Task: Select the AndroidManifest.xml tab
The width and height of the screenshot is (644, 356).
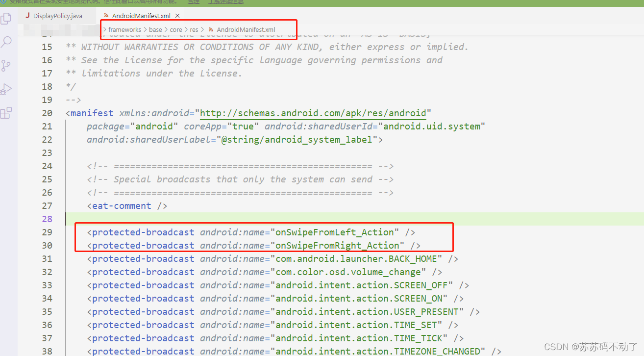Action: click(142, 15)
